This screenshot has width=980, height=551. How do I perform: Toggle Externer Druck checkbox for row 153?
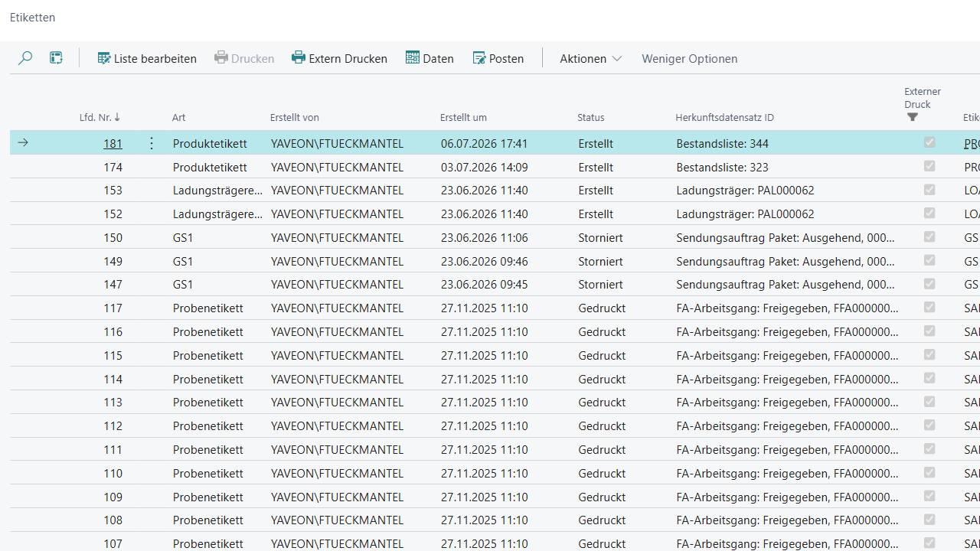point(929,190)
